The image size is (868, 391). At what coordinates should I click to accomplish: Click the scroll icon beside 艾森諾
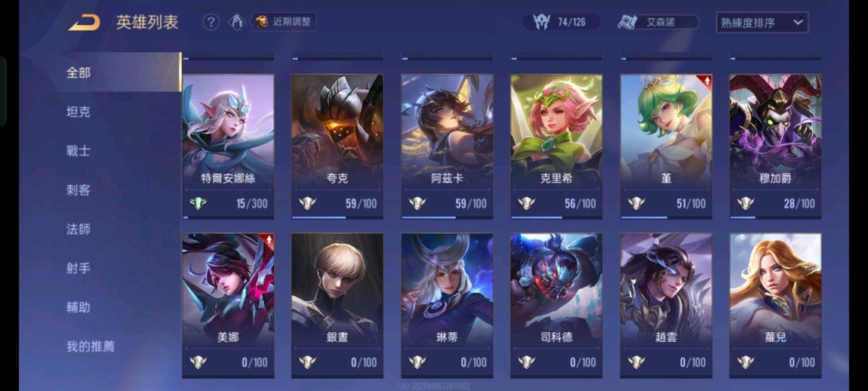[628, 22]
